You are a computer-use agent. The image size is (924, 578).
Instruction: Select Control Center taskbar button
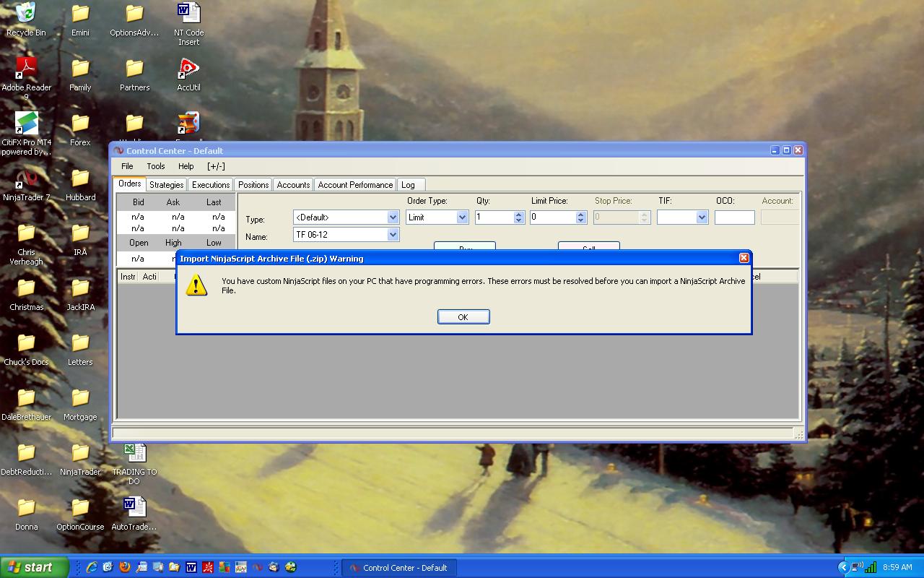pyautogui.click(x=398, y=567)
